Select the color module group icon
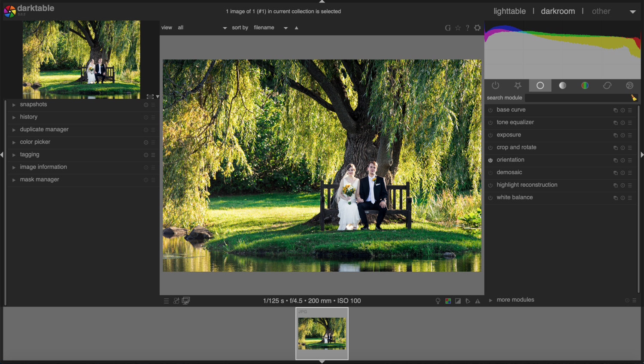 585,85
